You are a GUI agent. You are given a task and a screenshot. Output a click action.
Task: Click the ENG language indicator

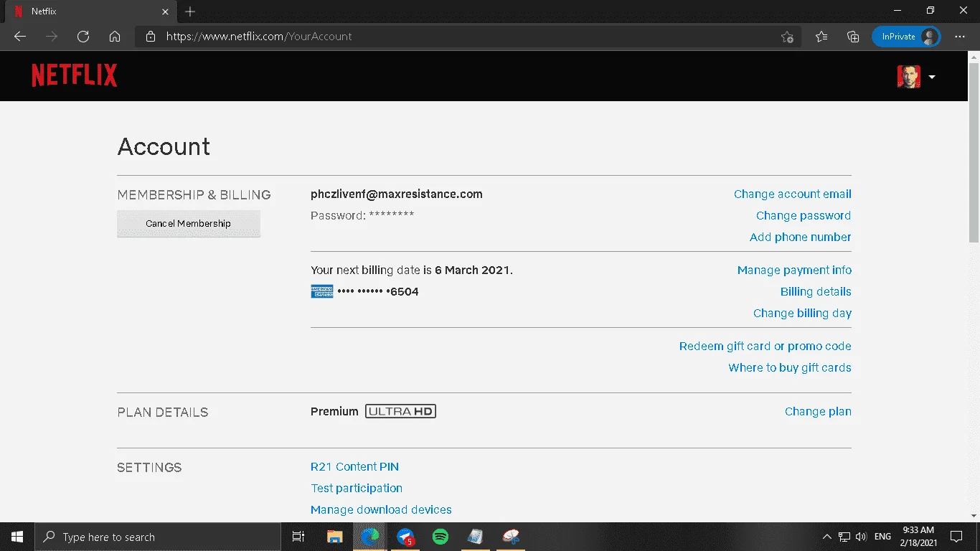882,537
